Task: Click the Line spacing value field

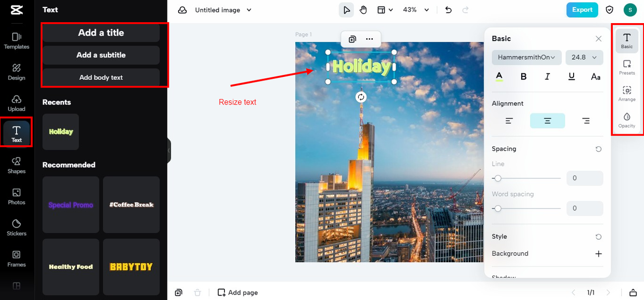Action: (585, 178)
